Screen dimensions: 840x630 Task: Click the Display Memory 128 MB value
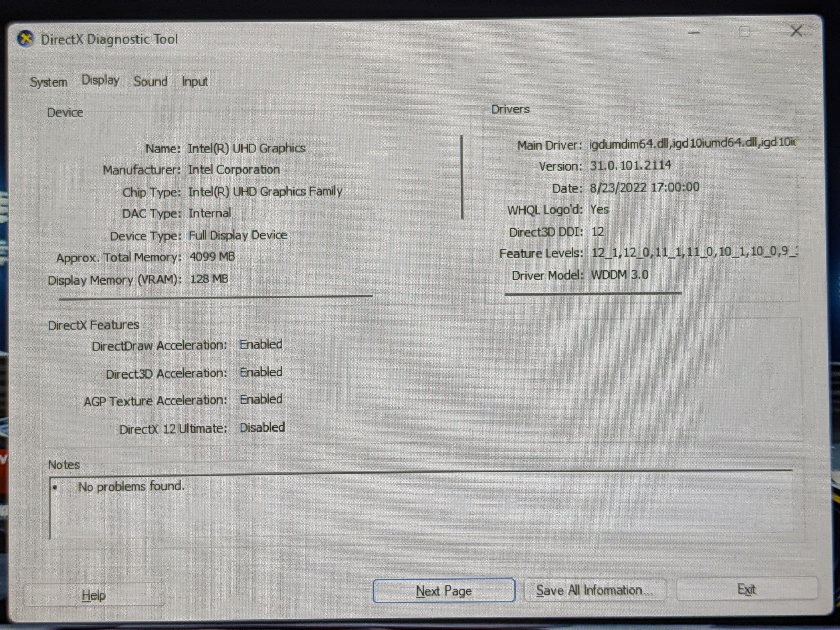point(209,279)
